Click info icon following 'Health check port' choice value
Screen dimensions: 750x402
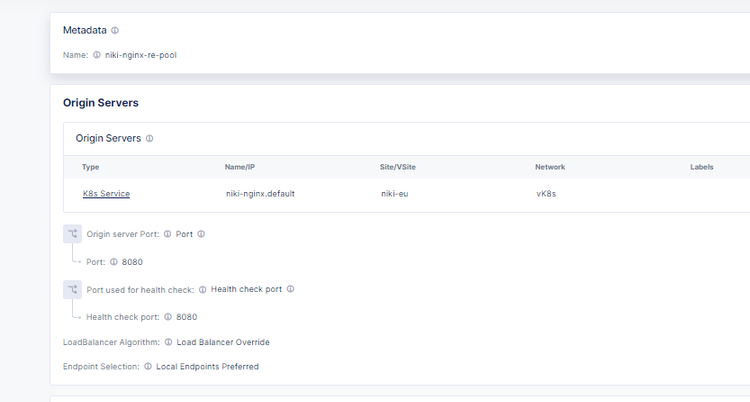pyautogui.click(x=291, y=289)
